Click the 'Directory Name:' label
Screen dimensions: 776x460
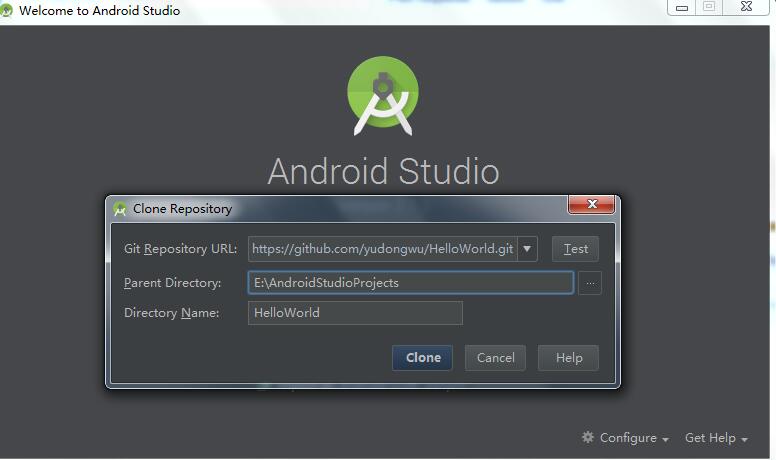click(x=171, y=313)
